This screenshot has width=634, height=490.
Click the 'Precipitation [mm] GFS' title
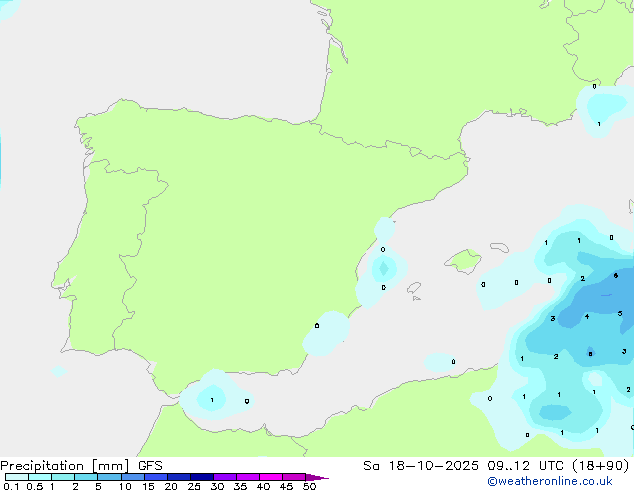81,466
